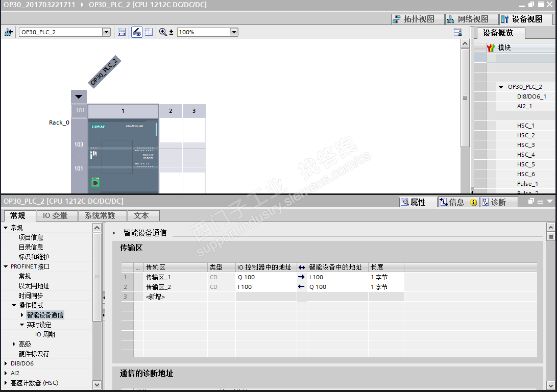Select AI2_1 in the device overview
The image size is (557, 392).
524,106
